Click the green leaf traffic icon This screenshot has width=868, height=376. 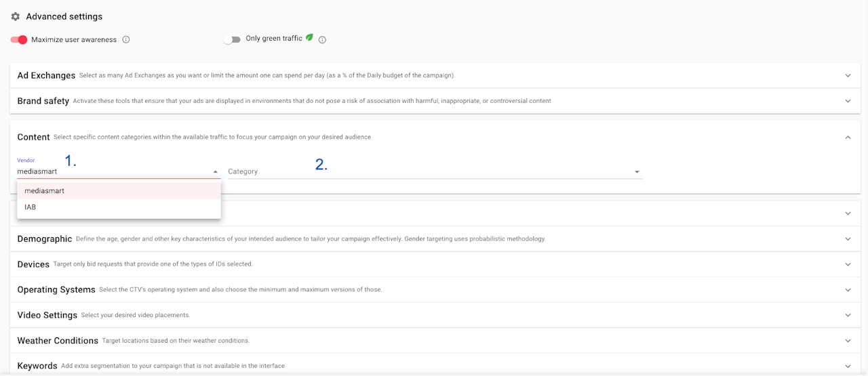click(309, 38)
